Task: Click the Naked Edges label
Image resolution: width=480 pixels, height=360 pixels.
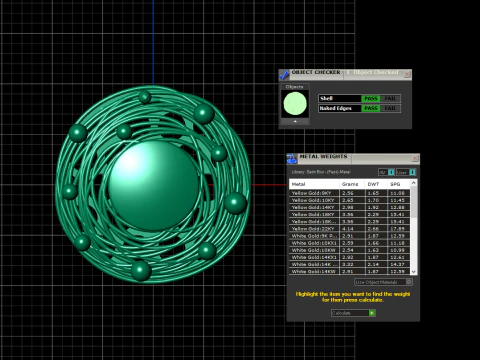Action: point(335,108)
